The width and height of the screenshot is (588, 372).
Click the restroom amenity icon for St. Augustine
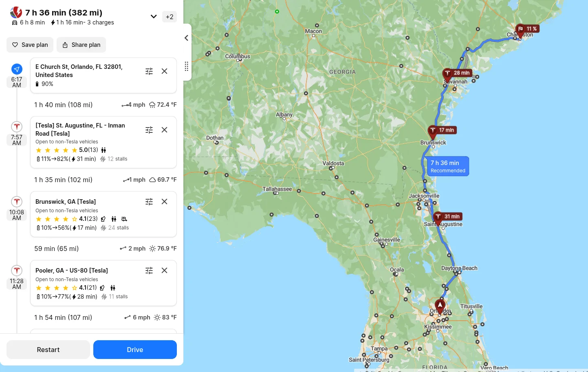[104, 150]
